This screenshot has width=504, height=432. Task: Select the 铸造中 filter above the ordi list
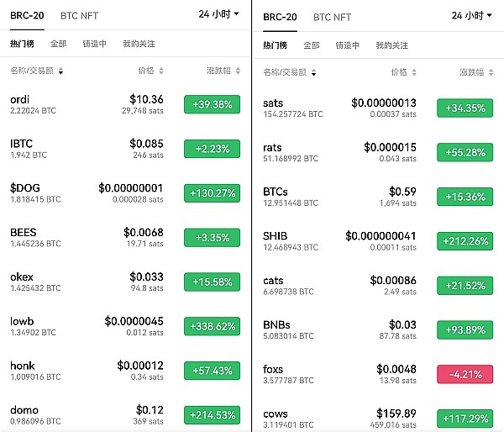tap(97, 43)
